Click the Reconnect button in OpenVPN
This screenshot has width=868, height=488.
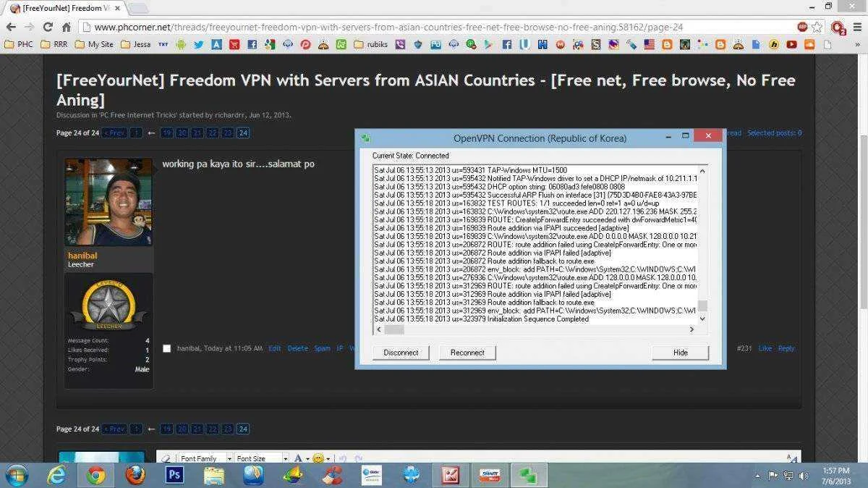[x=467, y=353]
